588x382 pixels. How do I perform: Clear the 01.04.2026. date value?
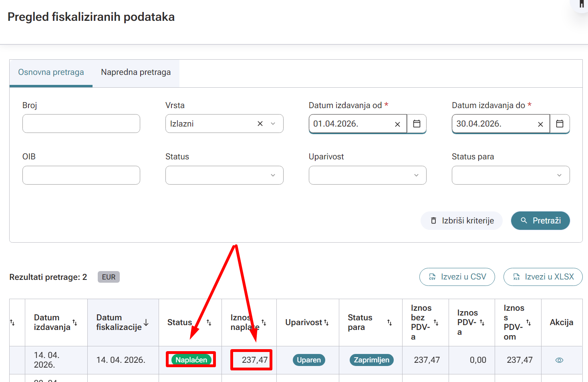(x=397, y=124)
